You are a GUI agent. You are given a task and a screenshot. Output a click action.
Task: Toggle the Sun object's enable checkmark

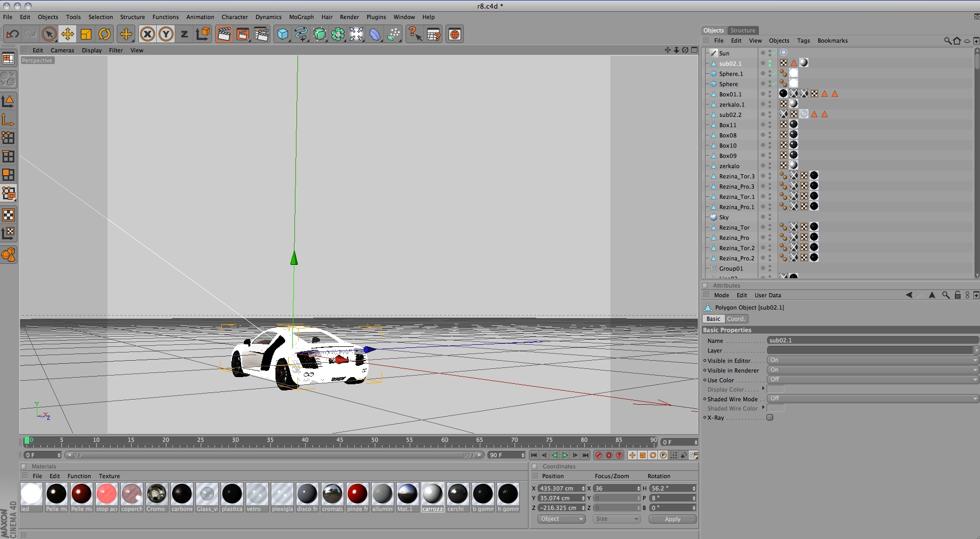(774, 53)
